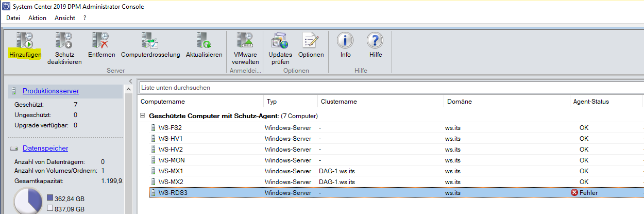
Task: Click the WS-HV2 server icon
Action: 153,149
